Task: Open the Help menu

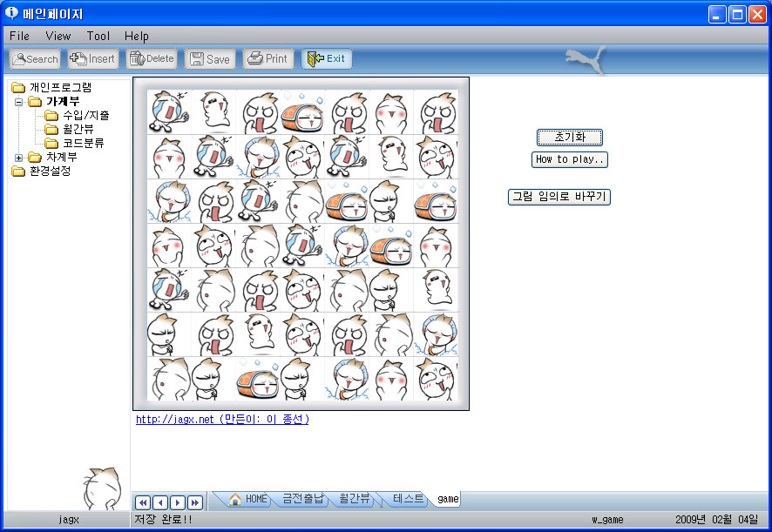Action: click(137, 36)
